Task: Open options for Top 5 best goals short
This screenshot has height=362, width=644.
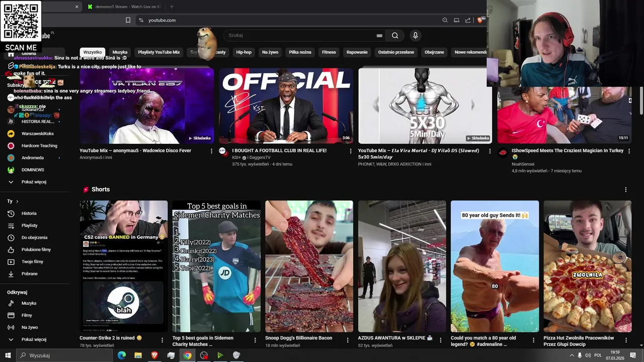Action: [x=255, y=340]
